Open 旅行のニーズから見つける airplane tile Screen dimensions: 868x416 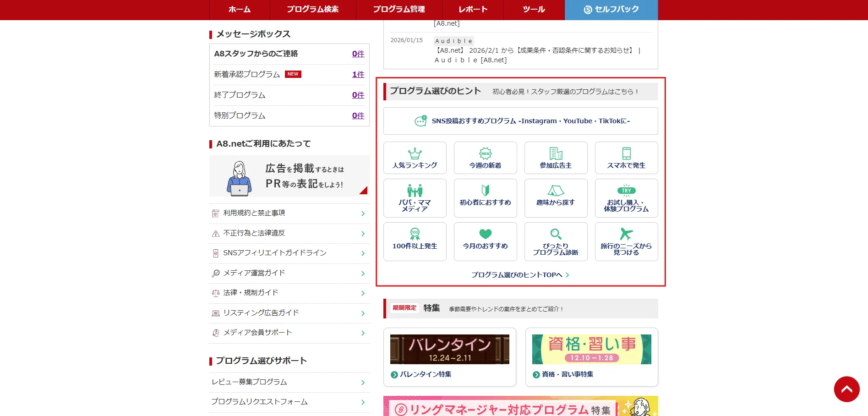click(626, 241)
